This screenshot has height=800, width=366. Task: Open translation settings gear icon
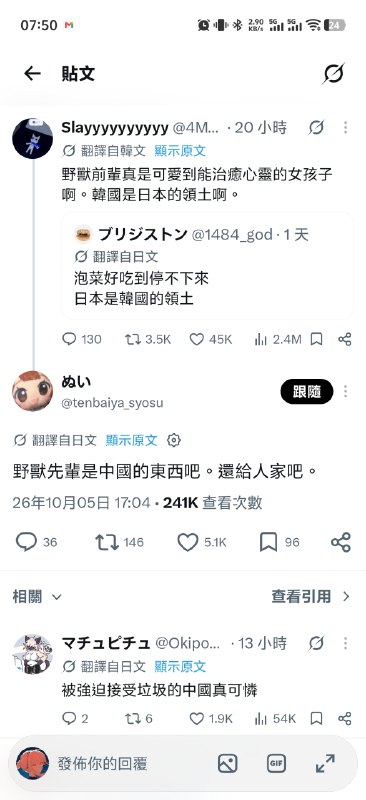[x=174, y=440]
